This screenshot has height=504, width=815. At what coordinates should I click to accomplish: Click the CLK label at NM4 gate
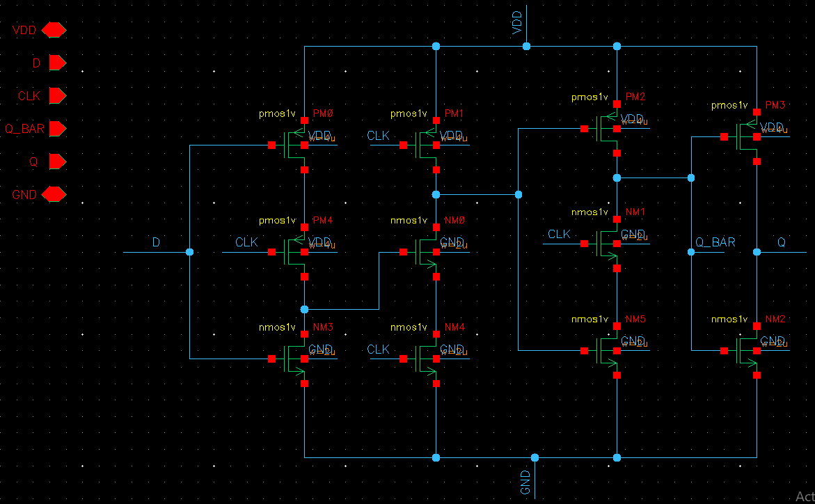pos(378,349)
